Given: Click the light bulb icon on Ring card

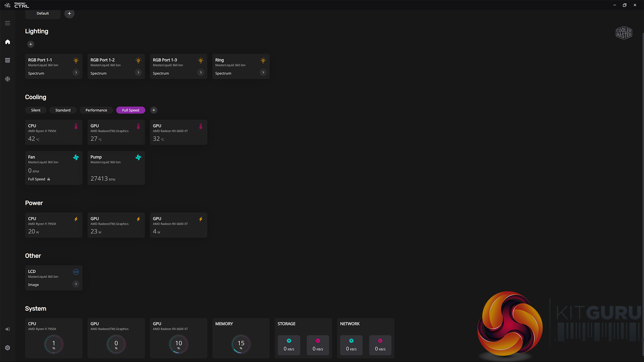Looking at the screenshot, I should pos(263,60).
